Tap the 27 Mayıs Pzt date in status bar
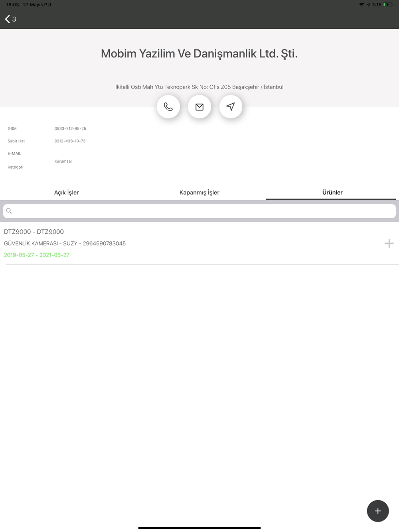The width and height of the screenshot is (399, 532). tap(37, 5)
